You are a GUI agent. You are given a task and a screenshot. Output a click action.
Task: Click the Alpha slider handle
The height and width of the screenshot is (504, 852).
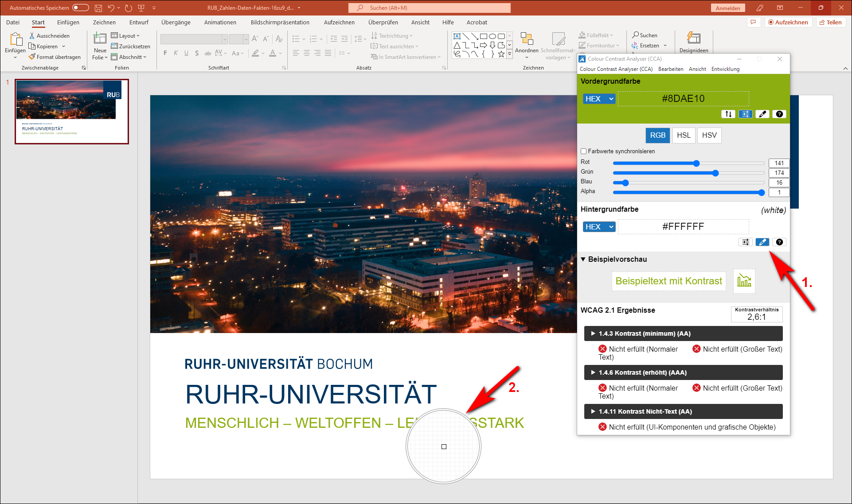[x=762, y=193]
